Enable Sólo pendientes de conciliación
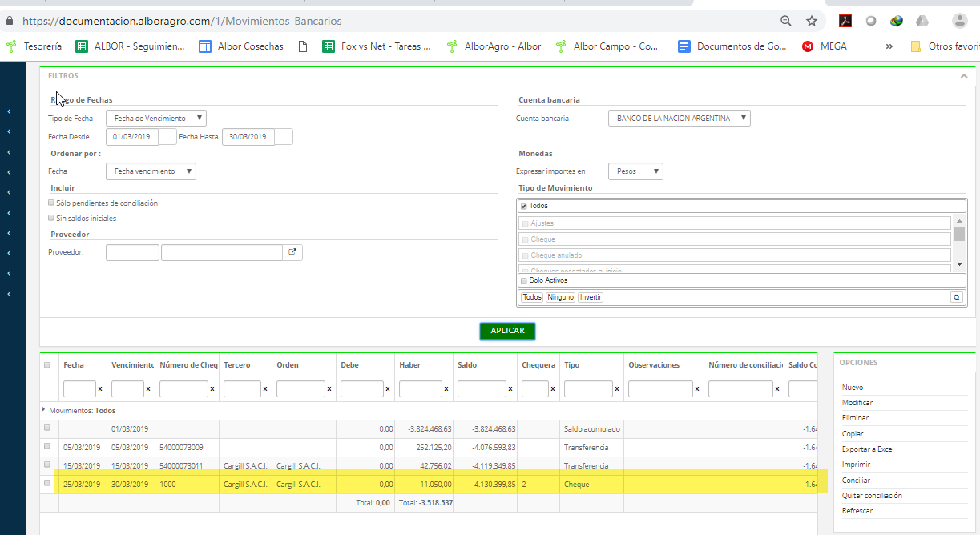The width and height of the screenshot is (980, 535). tap(51, 203)
